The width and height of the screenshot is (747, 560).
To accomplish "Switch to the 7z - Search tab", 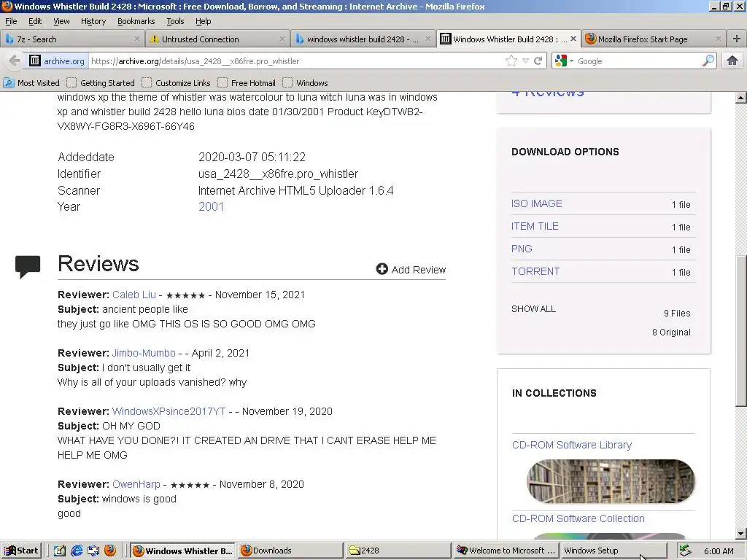I will pos(72,39).
